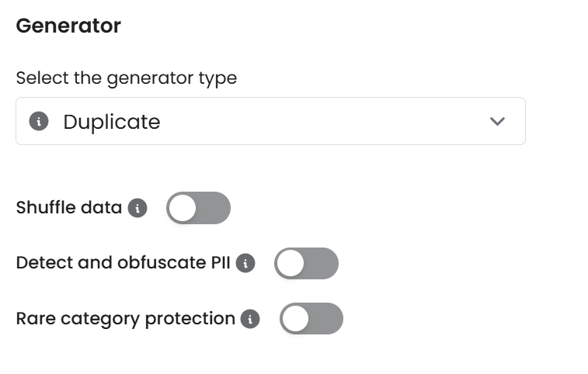Image resolution: width=588 pixels, height=374 pixels.
Task: Click the info icon beside Shuffle data
Action: click(137, 208)
